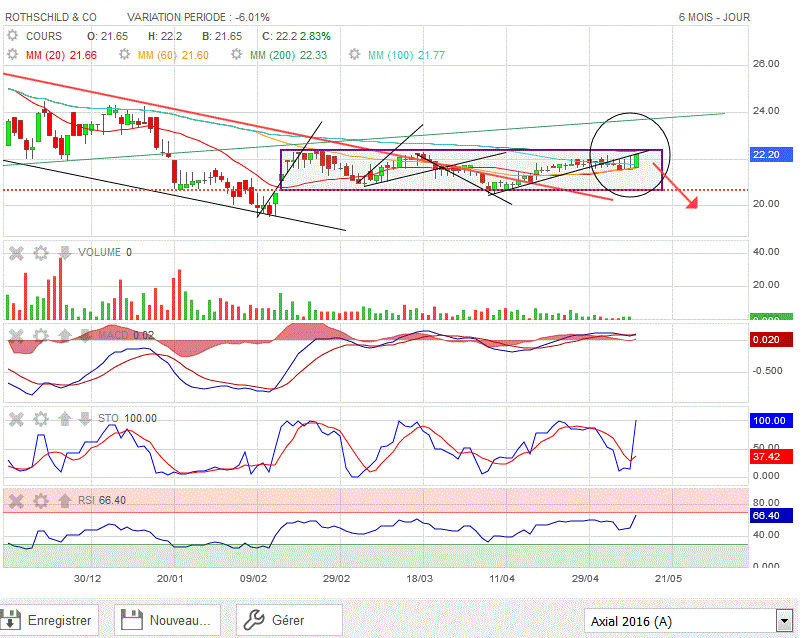Open RSI indicator settings gear
The height and width of the screenshot is (638, 802).
click(40, 500)
